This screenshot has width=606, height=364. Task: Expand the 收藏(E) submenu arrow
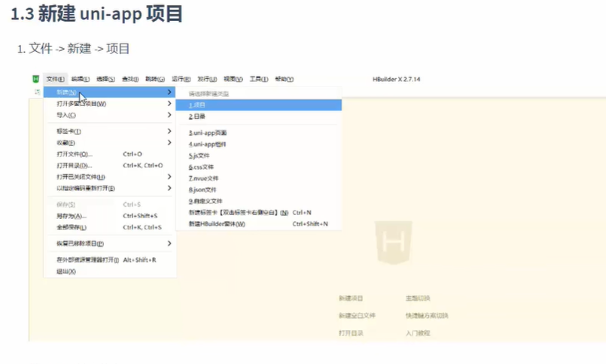[x=169, y=143]
